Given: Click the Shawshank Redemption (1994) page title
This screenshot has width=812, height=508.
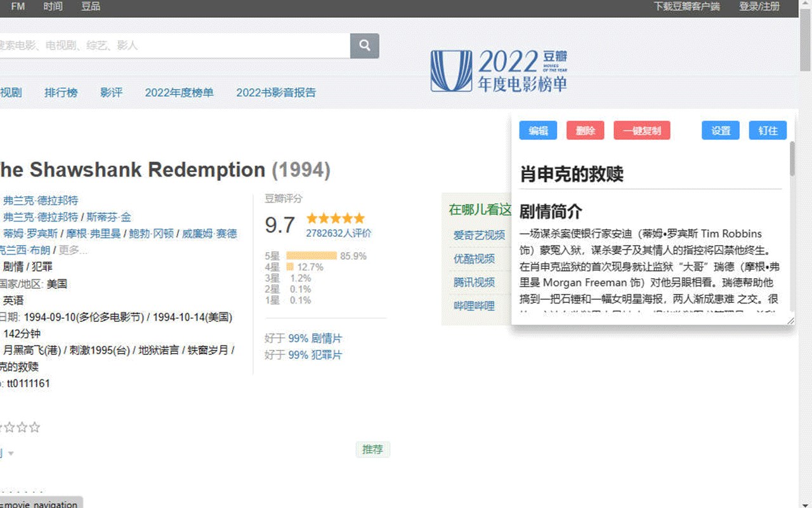Looking at the screenshot, I should 165,170.
